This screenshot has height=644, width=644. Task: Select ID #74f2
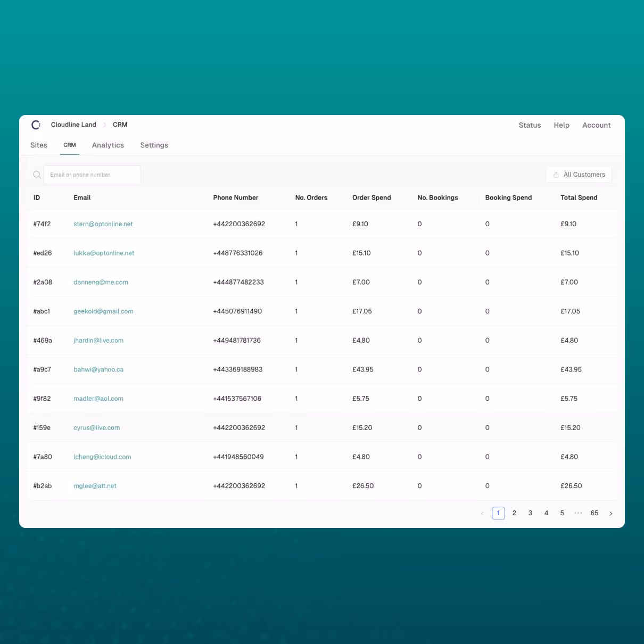42,224
